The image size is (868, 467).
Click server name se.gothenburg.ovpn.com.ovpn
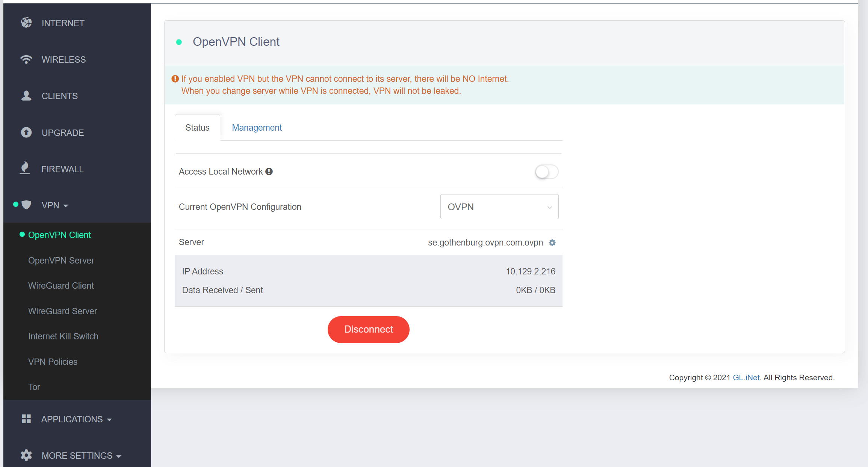[485, 243]
